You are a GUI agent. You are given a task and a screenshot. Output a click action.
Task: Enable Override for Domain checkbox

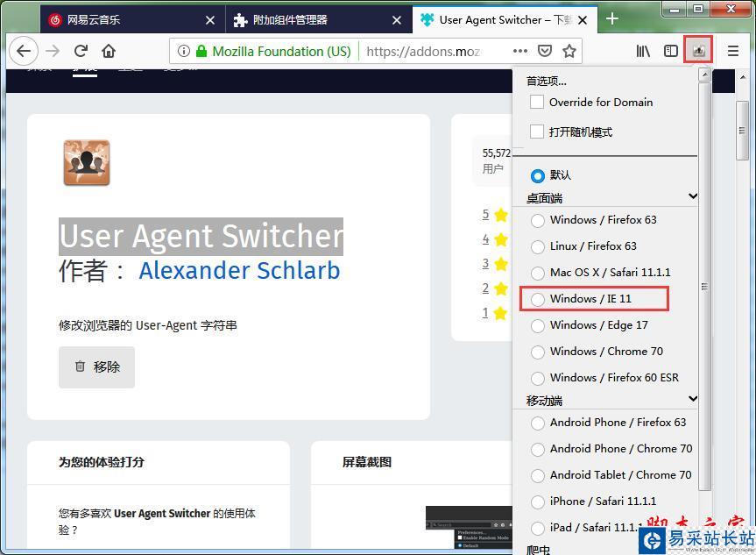[537, 102]
